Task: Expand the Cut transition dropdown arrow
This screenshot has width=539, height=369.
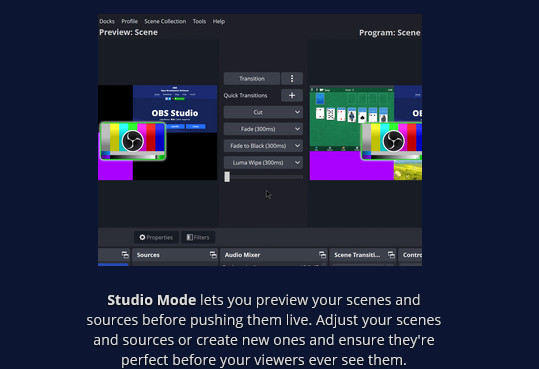Action: point(297,112)
